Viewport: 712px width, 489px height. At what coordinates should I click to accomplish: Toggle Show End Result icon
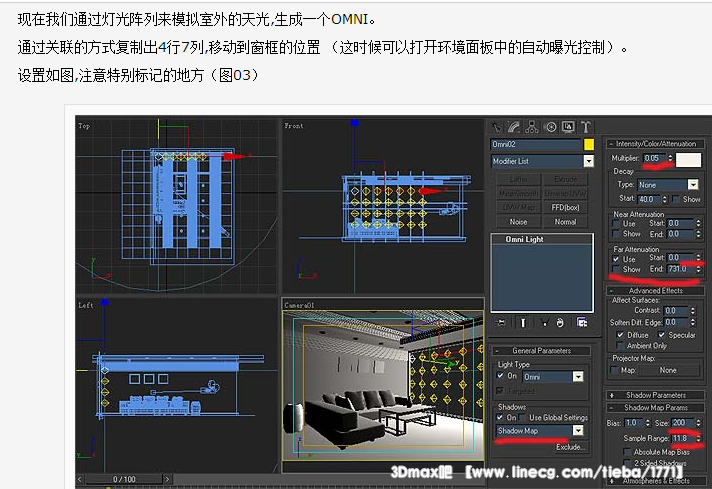click(523, 323)
